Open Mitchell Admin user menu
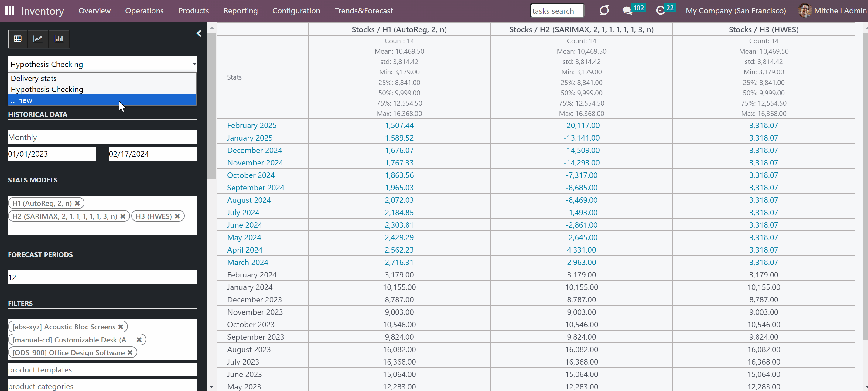This screenshot has height=391, width=868. tap(832, 11)
